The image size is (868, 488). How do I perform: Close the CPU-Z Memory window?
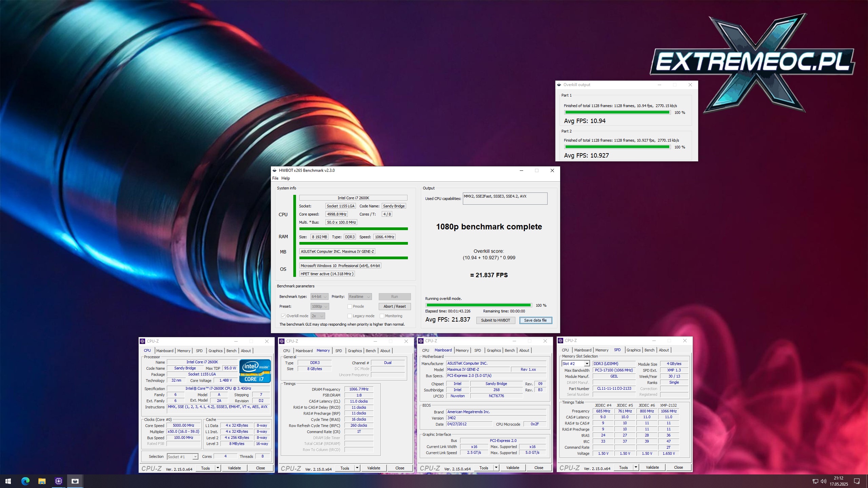point(406,341)
